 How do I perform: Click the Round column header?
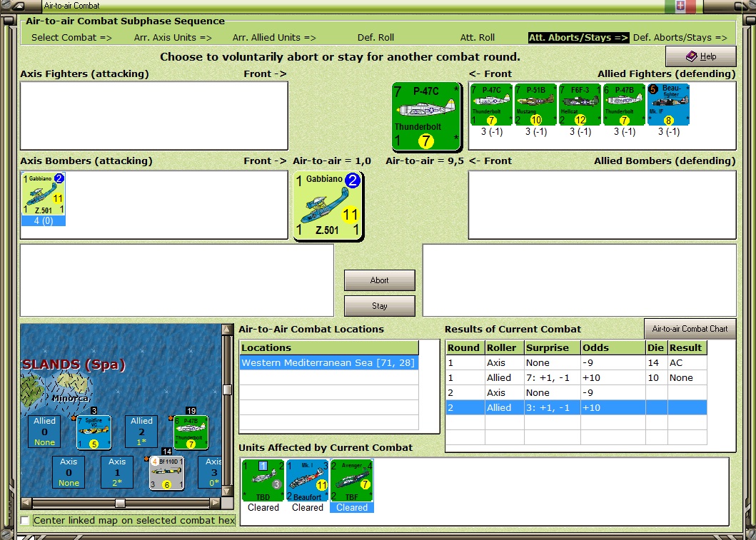click(x=465, y=348)
